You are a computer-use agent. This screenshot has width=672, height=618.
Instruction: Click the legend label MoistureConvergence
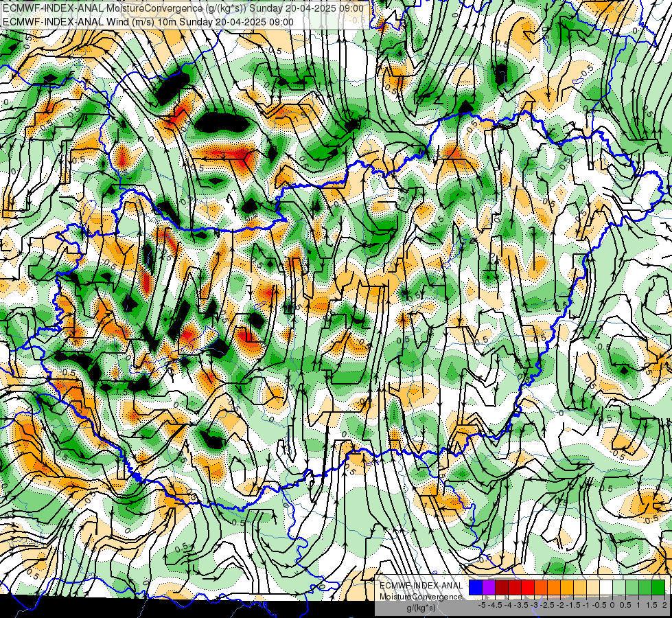[421, 597]
